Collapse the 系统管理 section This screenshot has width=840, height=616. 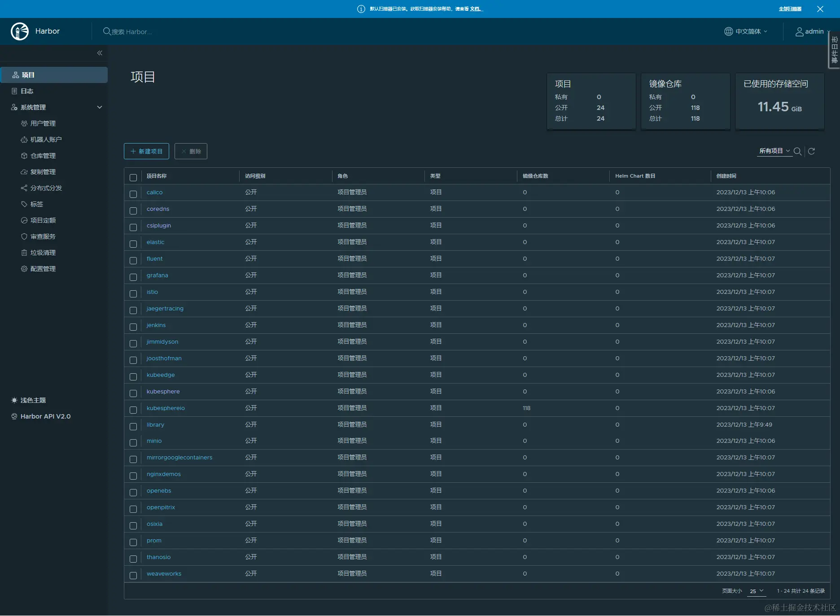coord(100,107)
